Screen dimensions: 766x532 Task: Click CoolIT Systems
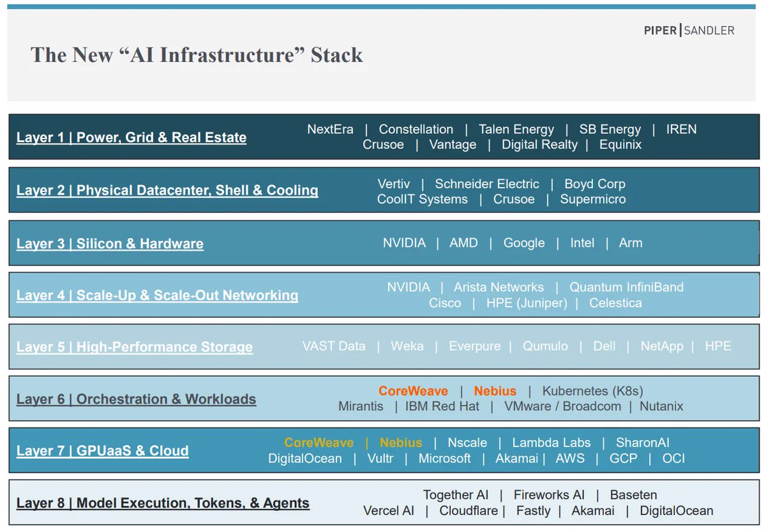[423, 200]
